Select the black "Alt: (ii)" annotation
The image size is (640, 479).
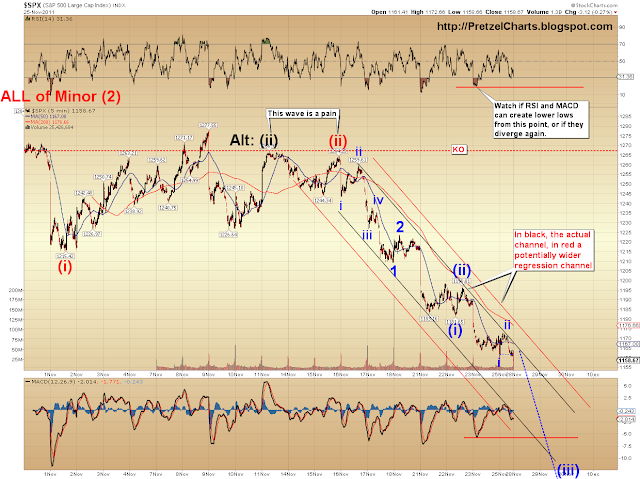253,140
